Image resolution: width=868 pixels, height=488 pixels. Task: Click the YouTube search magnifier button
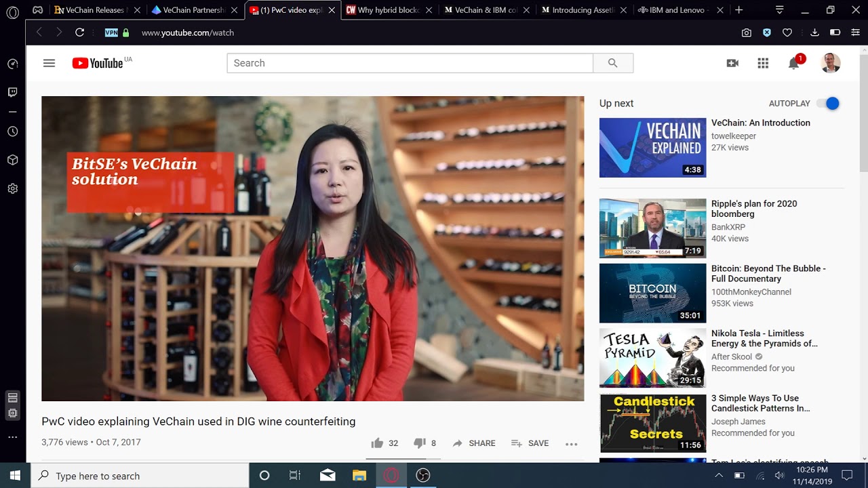[613, 63]
